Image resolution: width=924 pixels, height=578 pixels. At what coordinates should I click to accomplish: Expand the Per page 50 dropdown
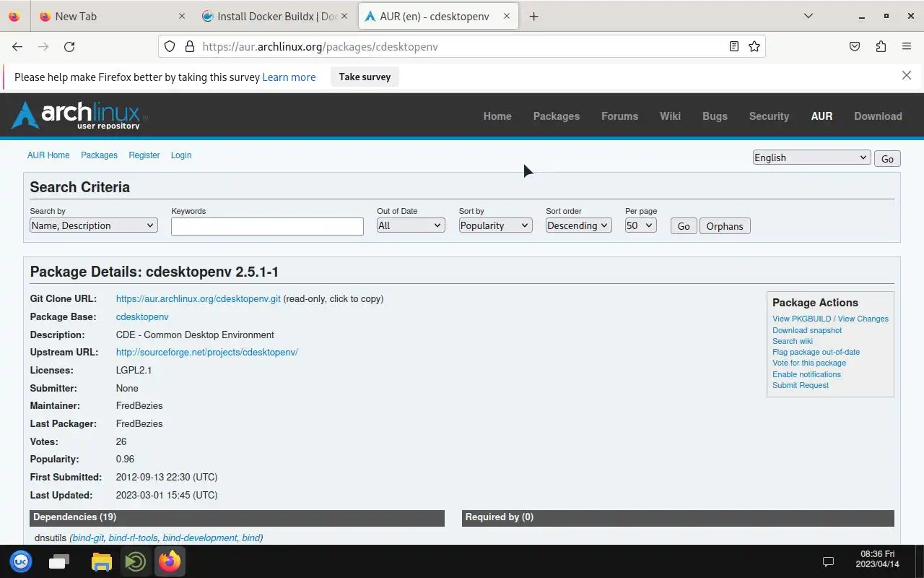coord(640,225)
